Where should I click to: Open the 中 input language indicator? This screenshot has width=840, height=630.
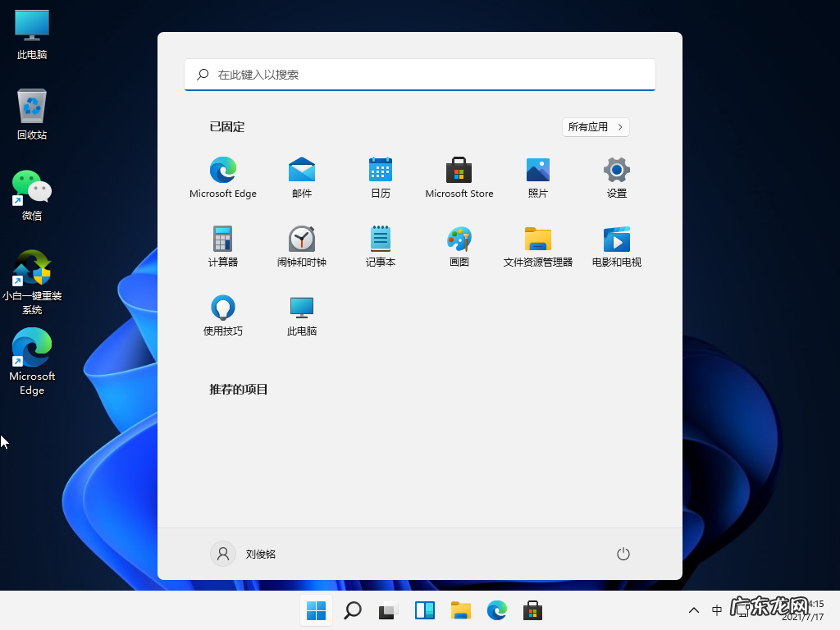(x=715, y=610)
